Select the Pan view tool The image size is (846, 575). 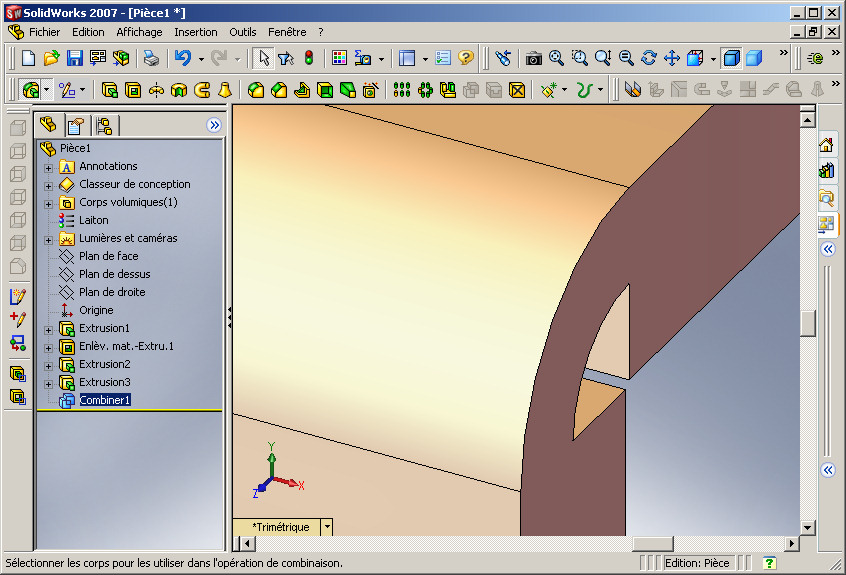click(x=672, y=58)
